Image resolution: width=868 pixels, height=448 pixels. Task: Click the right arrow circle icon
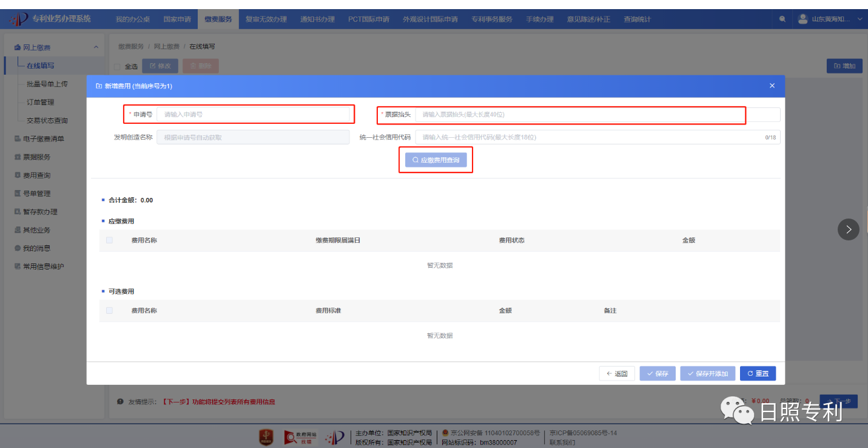pos(848,229)
